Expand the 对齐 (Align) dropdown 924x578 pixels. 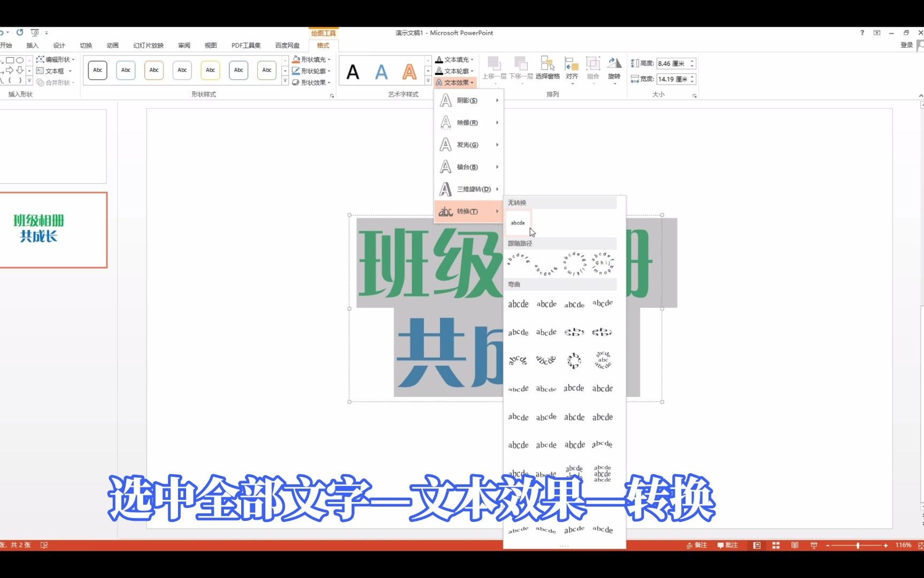click(572, 83)
